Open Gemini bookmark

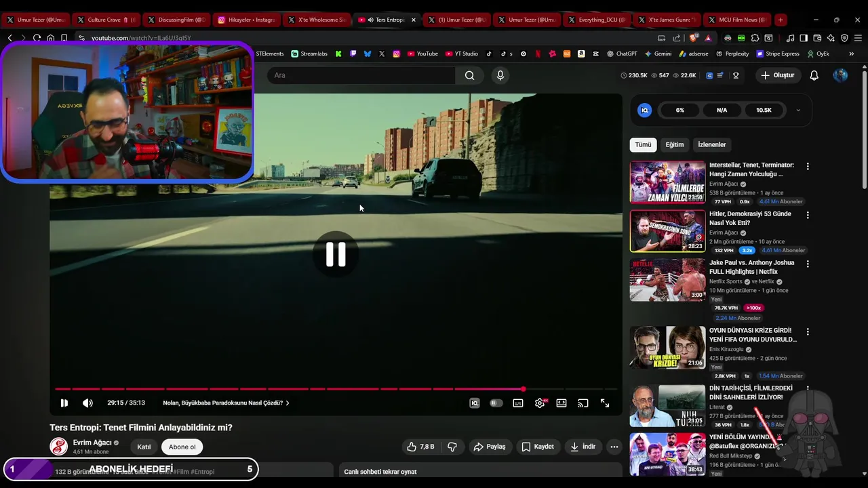point(658,54)
